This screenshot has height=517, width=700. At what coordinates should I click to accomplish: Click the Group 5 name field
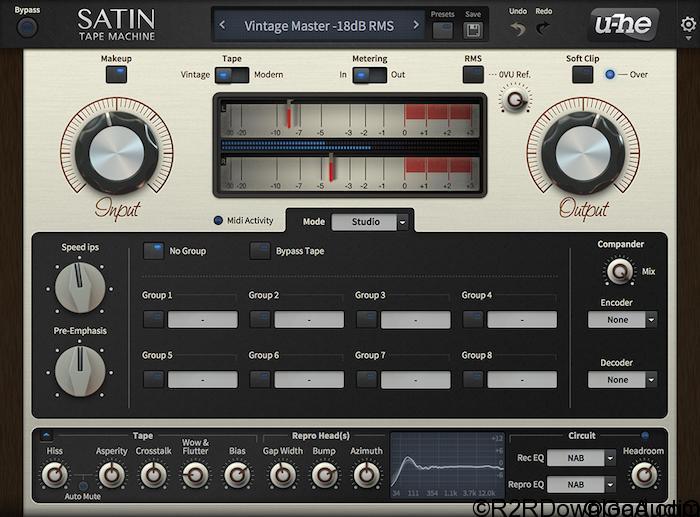click(x=203, y=380)
